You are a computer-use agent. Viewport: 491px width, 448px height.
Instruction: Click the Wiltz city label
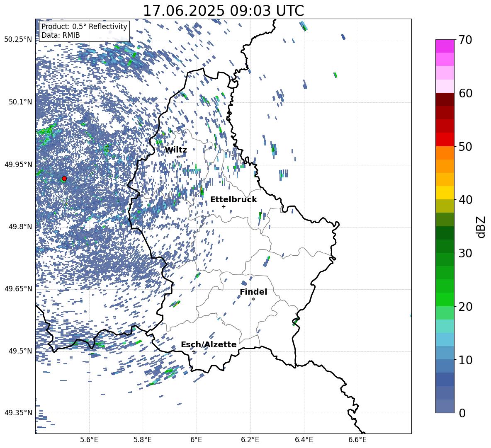[x=176, y=150]
